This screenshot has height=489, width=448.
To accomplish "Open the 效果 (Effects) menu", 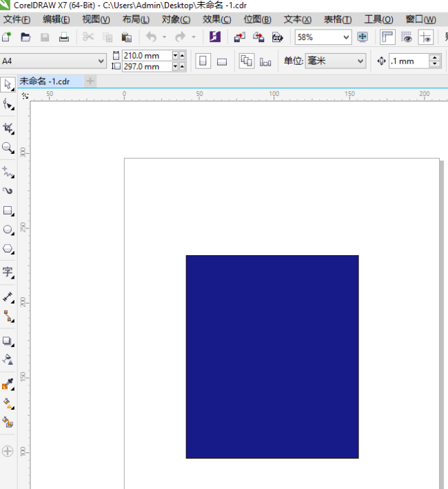I will 216,19.
